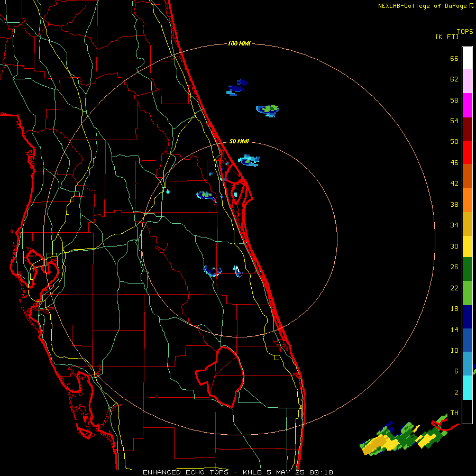Click the yellow 30 kft legend swatch
This screenshot has height=476, width=476.
click(467, 246)
